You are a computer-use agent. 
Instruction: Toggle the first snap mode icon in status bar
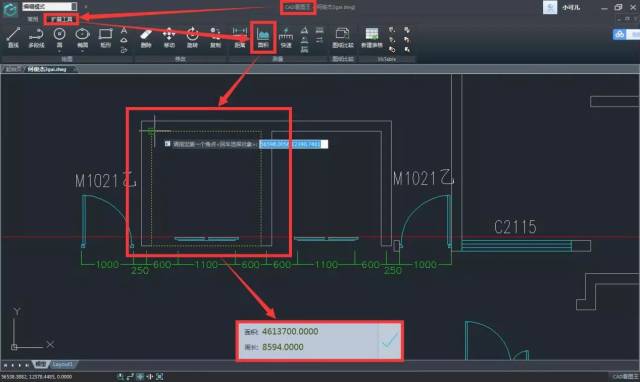point(120,376)
